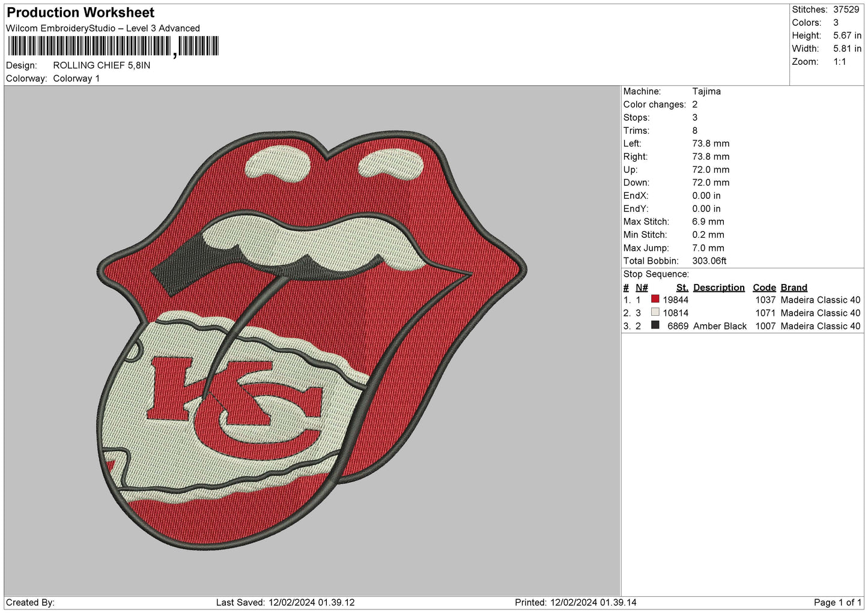Click the Max Stitch value '6.9 mm'
The height and width of the screenshot is (613, 868).
point(708,222)
